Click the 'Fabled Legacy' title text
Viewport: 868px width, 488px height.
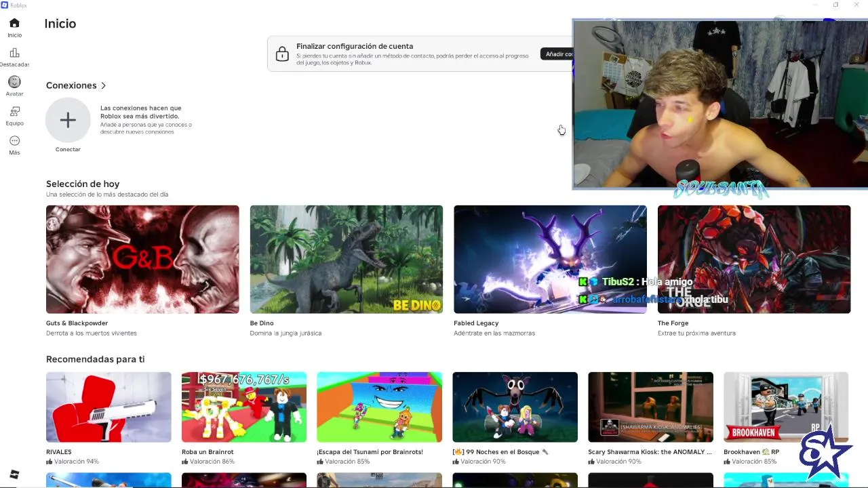coord(476,323)
